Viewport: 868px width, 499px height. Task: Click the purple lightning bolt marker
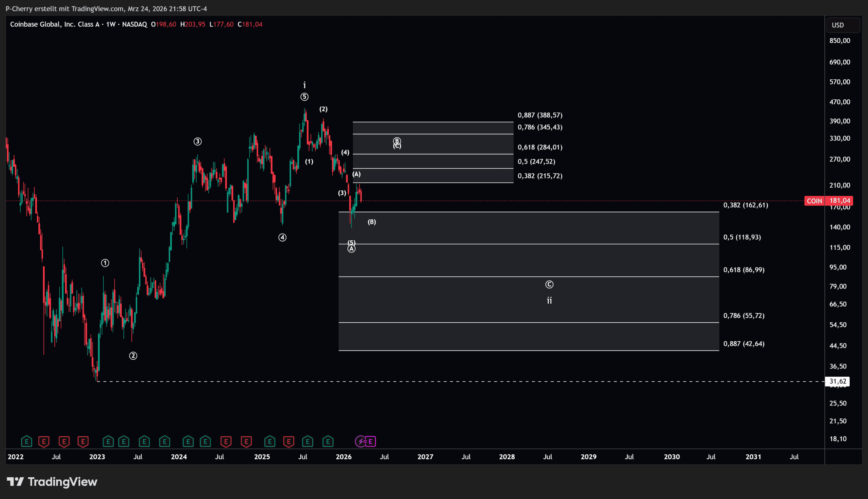(361, 441)
